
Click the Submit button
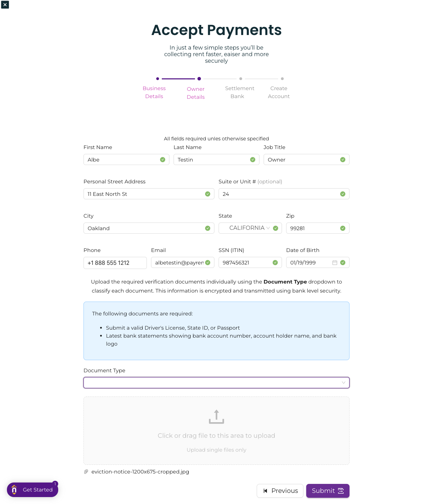[328, 491]
